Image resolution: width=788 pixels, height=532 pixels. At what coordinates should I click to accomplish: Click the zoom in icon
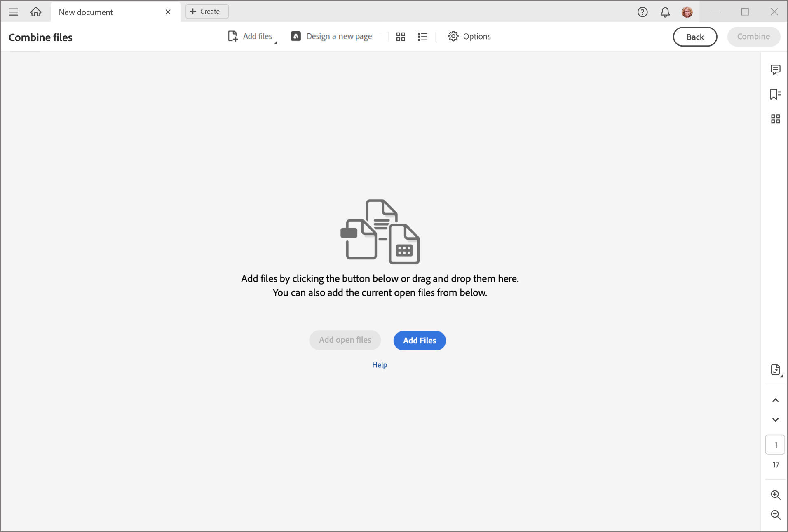coord(776,495)
